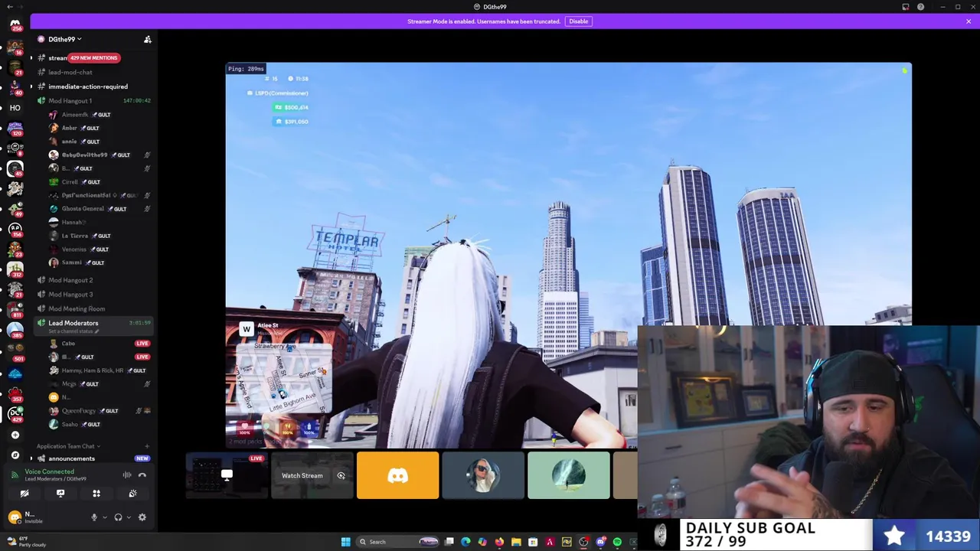Join the Mod Hangout 2 voice channel

pos(70,280)
